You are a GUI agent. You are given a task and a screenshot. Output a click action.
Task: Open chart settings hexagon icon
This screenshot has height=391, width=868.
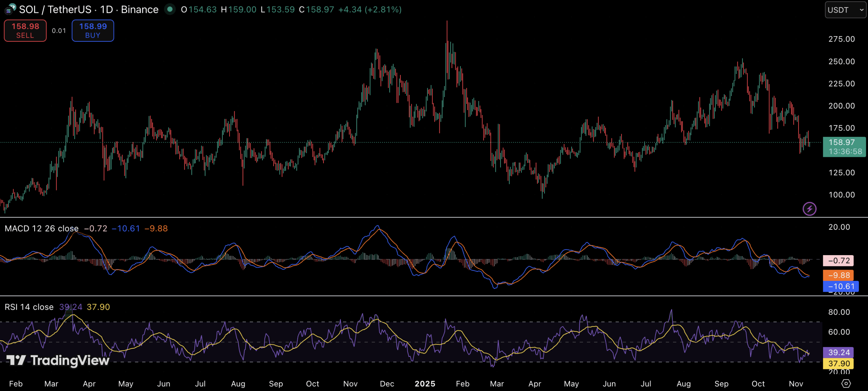pos(846,384)
